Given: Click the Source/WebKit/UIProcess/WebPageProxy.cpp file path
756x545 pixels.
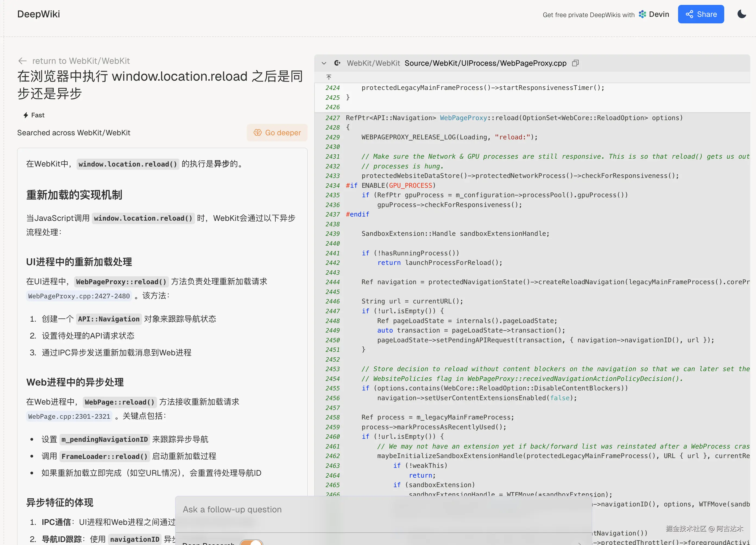Looking at the screenshot, I should (x=485, y=63).
